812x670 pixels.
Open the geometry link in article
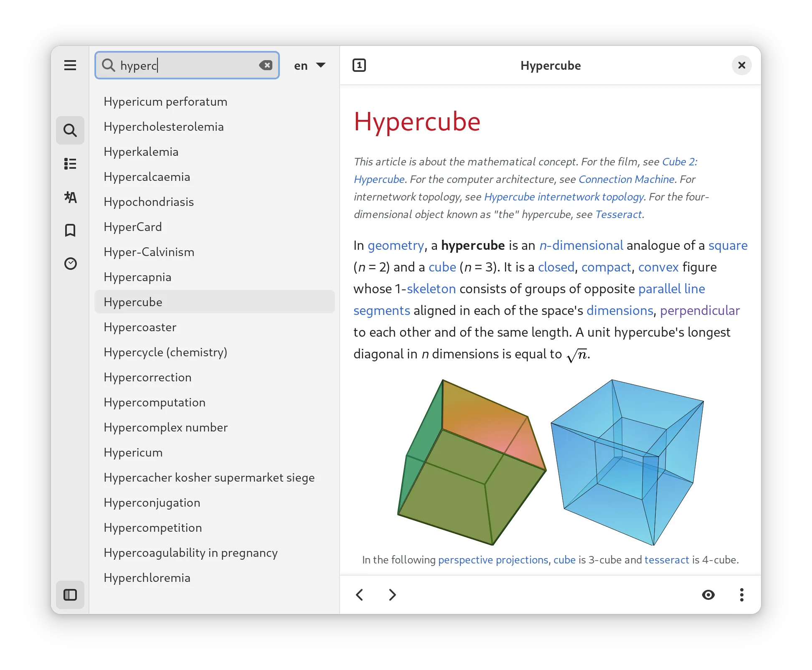(396, 245)
